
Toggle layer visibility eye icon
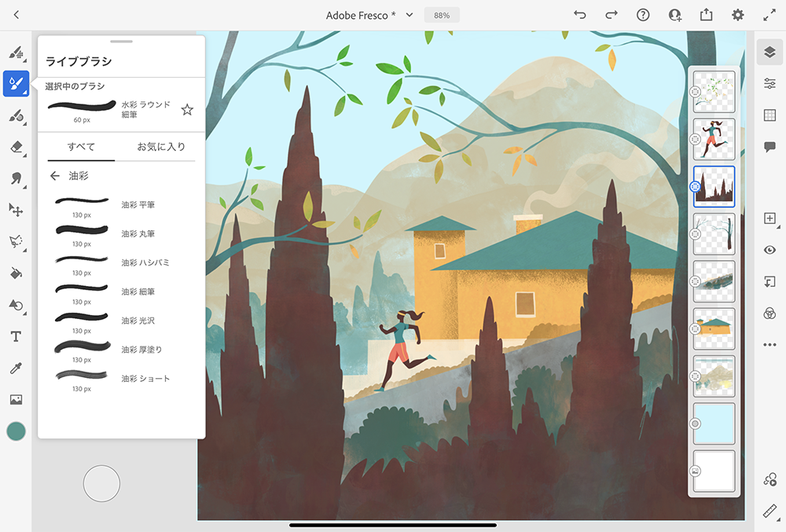click(x=769, y=250)
